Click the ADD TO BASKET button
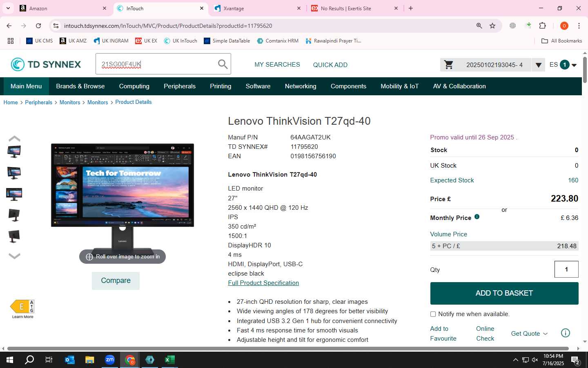This screenshot has width=588, height=368. 504,293
